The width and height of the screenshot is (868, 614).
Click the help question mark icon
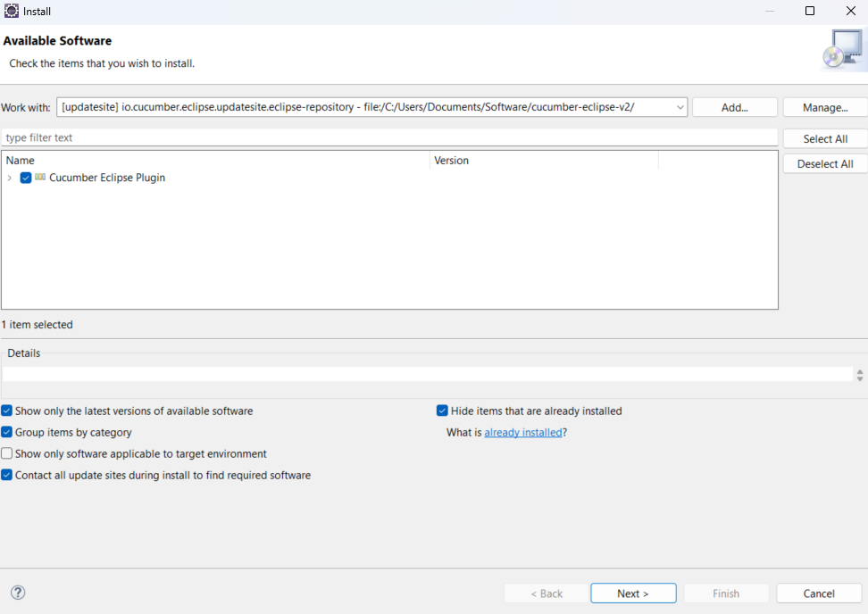pos(18,593)
